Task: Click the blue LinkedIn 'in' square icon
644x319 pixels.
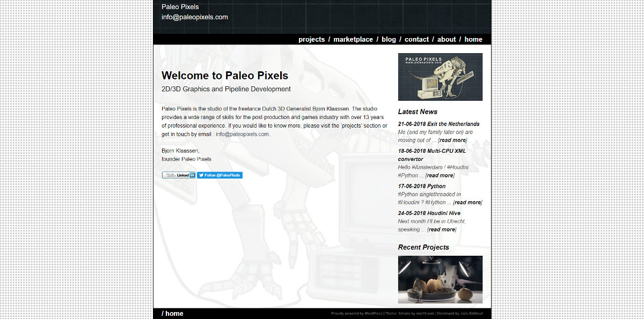Action: (x=193, y=175)
